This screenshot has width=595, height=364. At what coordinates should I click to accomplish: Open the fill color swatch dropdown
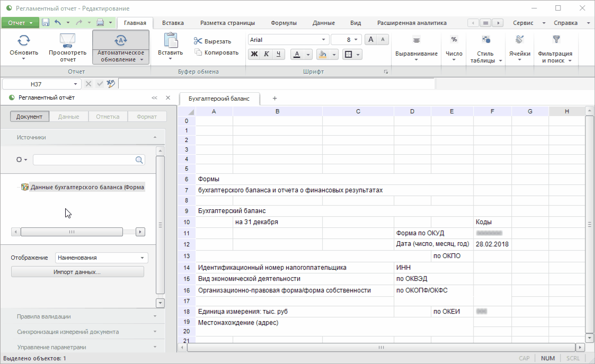coord(334,55)
